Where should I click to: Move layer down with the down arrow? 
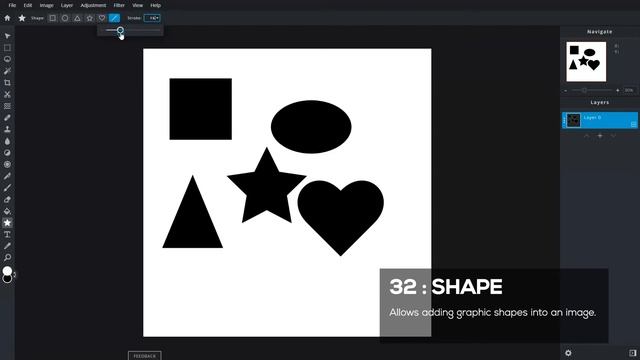point(613,136)
